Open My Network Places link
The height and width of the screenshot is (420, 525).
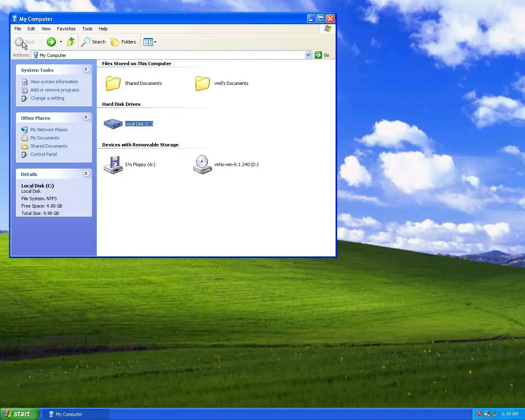pos(49,130)
